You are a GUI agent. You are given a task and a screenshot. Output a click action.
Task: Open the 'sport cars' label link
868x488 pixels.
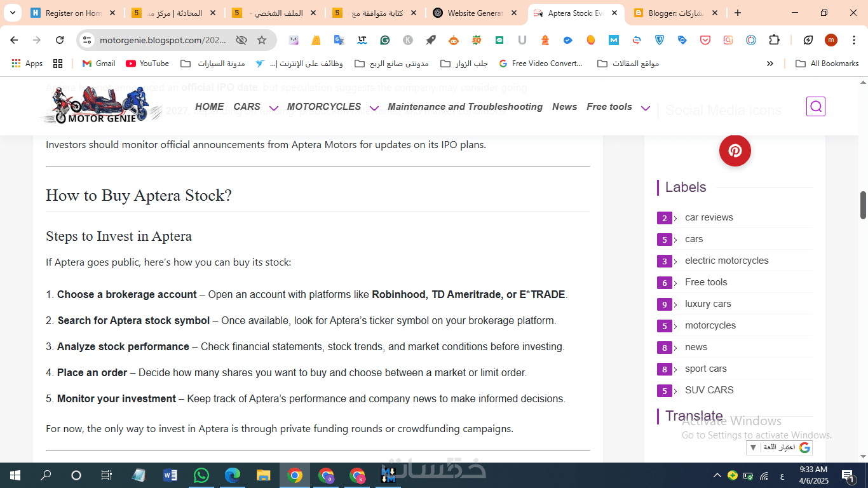(x=706, y=369)
